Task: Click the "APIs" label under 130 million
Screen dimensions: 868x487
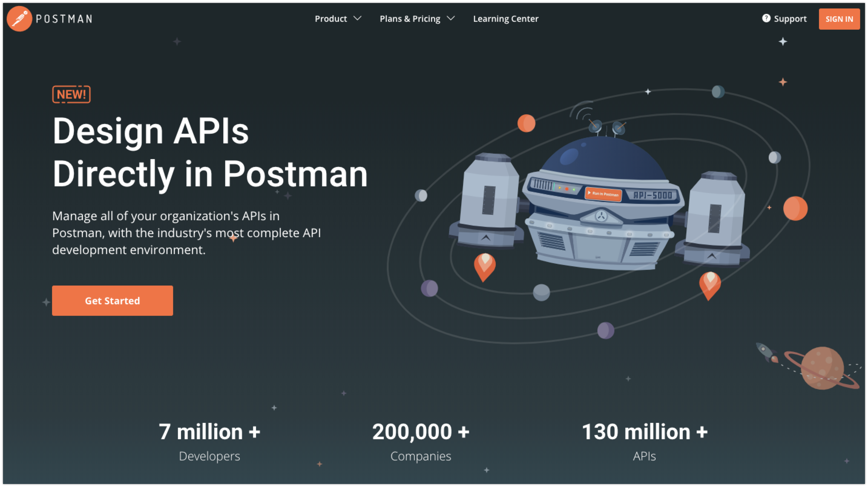Action: pos(645,456)
